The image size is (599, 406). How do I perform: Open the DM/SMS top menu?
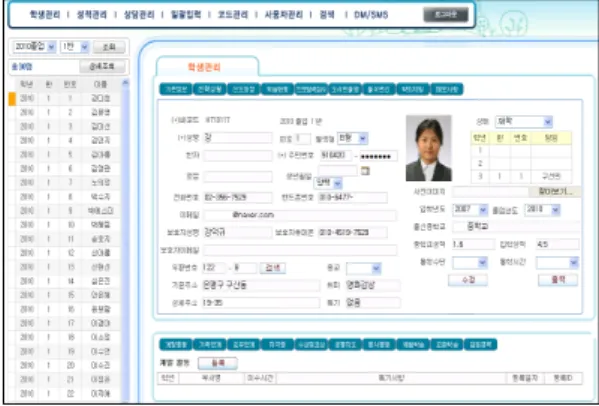pos(371,15)
